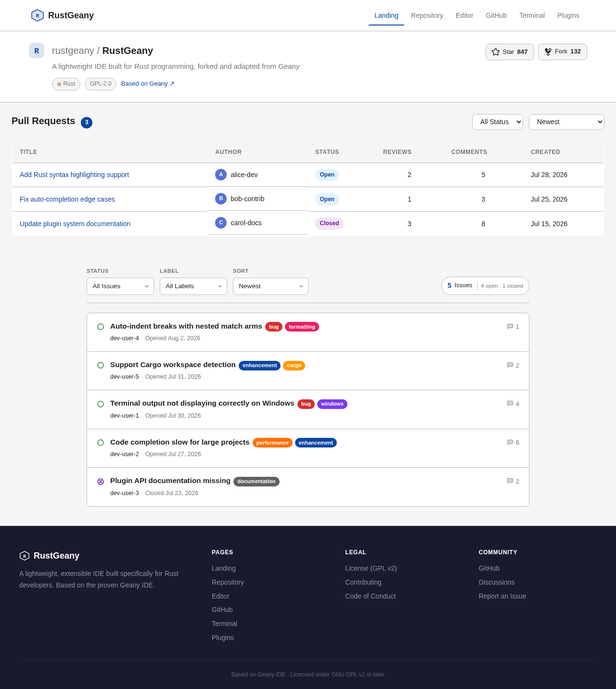Click open status icon of Terminal output issue
Image resolution: width=616 pixels, height=689 pixels.
[101, 404]
